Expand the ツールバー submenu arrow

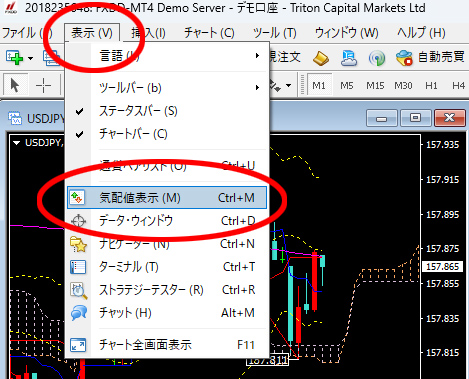coord(257,88)
